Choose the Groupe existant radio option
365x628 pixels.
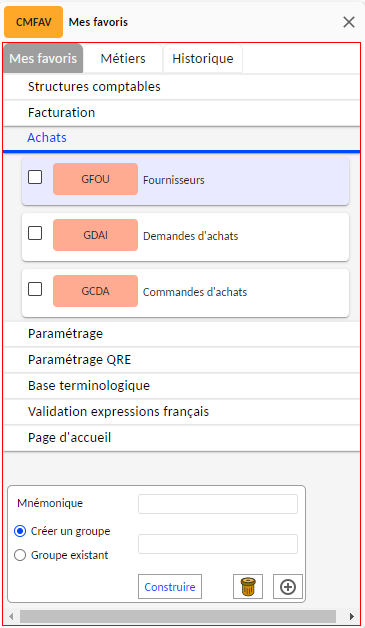20,555
